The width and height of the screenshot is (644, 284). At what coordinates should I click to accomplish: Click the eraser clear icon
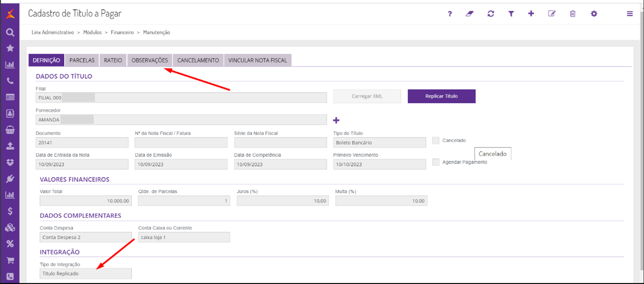[469, 14]
